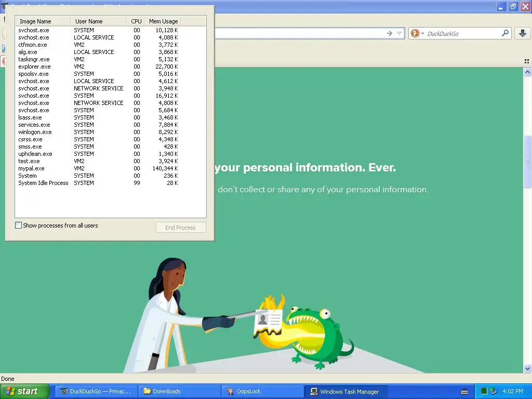Viewport: 532px width, 399px height.
Task: Open the Windows start button
Action: pos(25,391)
